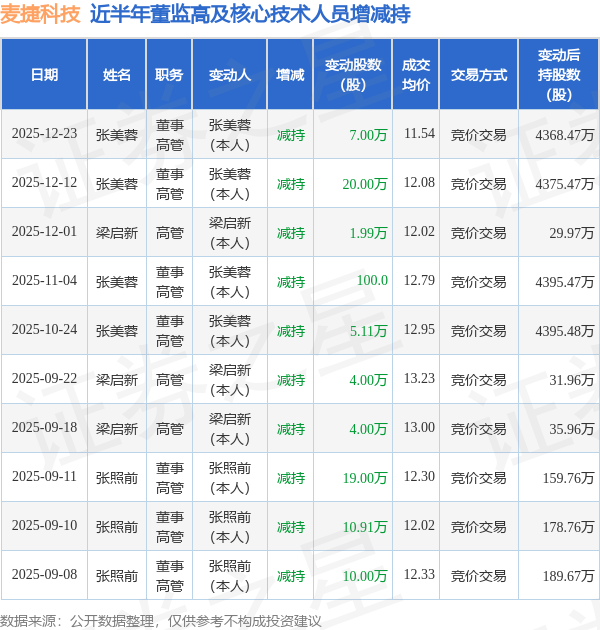
Task: Click name 梁启新 in 2025-12-01 row
Action: point(117,233)
